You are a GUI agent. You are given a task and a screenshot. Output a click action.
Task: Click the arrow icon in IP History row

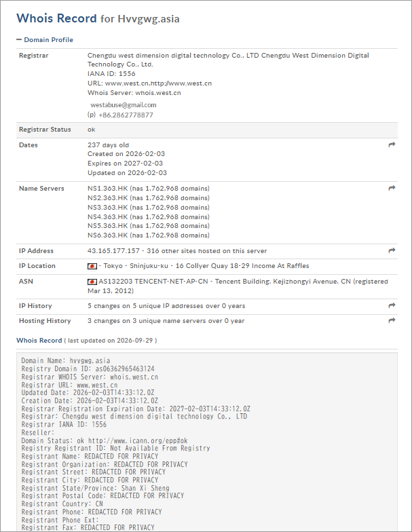click(392, 305)
